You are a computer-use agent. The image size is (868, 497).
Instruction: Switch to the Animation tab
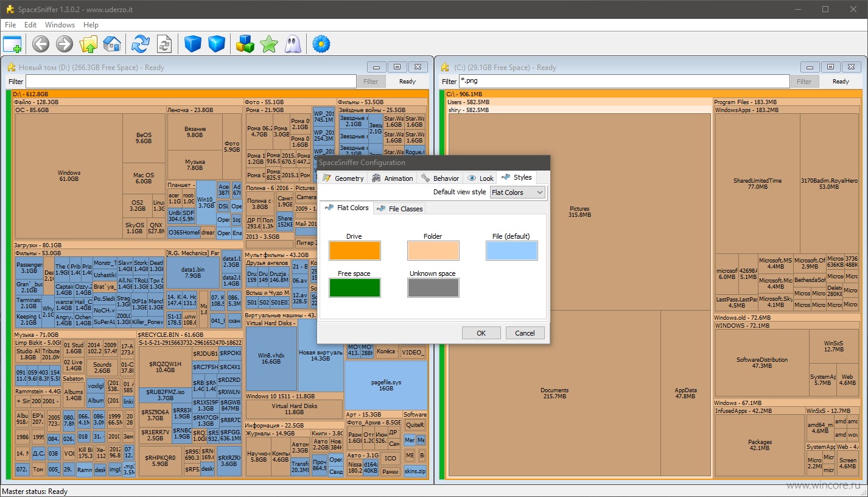click(x=393, y=178)
